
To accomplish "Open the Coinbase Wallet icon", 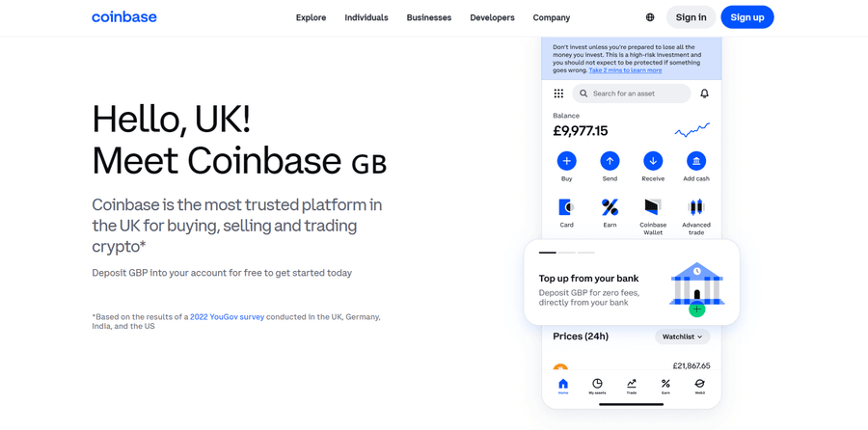I will point(653,207).
